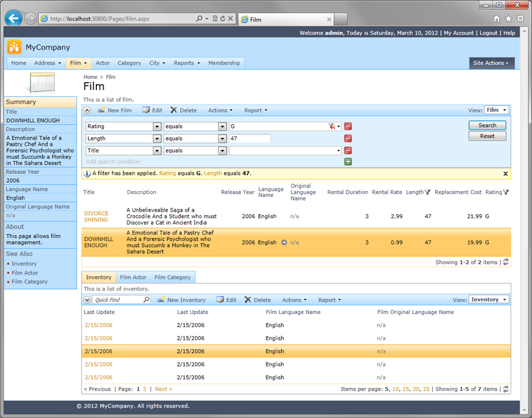Open the Site Actions menu
532x418 pixels.
pyautogui.click(x=491, y=63)
